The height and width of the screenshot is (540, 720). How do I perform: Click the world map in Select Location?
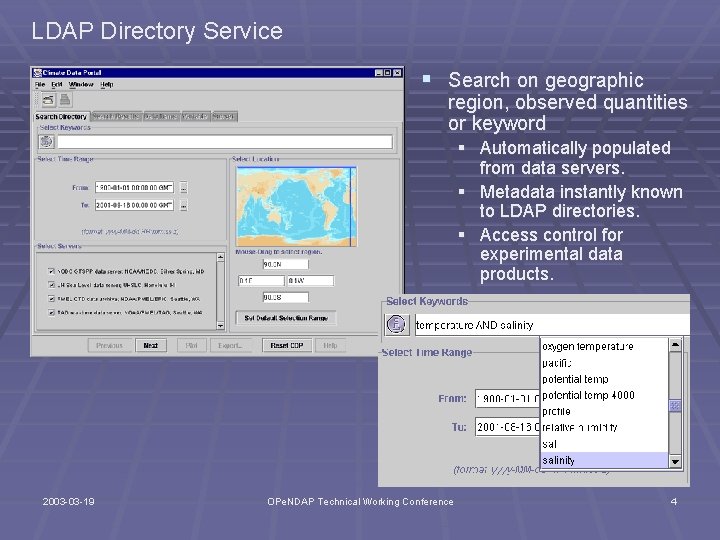(x=296, y=207)
